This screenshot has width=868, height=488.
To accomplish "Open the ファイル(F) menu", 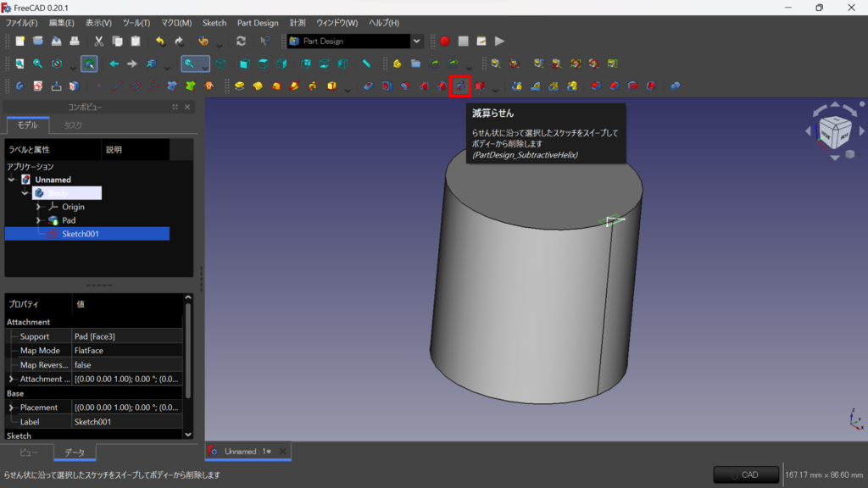I will click(x=21, y=23).
